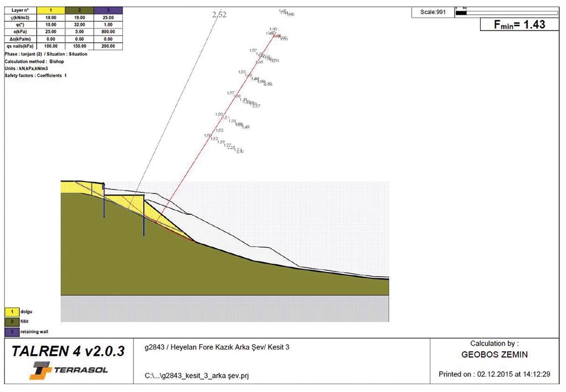Click the retaining wall legend swatch
The image size is (566, 392).
click(x=10, y=331)
